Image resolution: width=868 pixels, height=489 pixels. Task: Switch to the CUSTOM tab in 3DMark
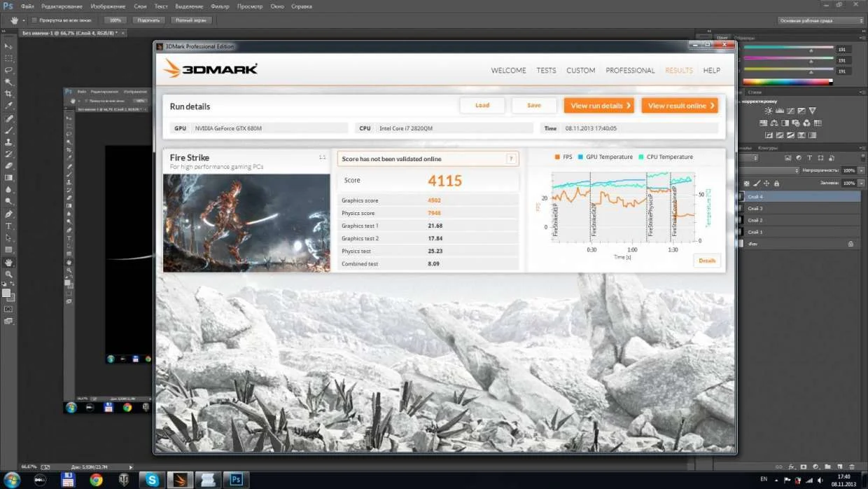click(581, 71)
